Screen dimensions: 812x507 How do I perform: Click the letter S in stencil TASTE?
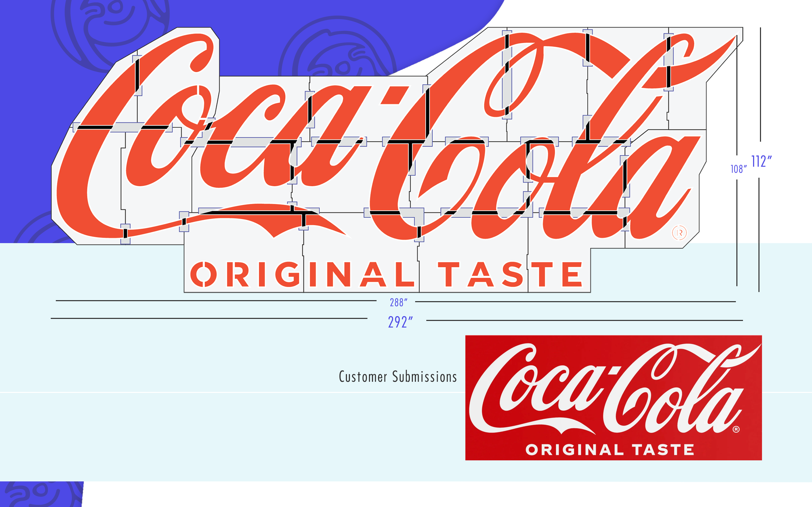click(x=513, y=274)
